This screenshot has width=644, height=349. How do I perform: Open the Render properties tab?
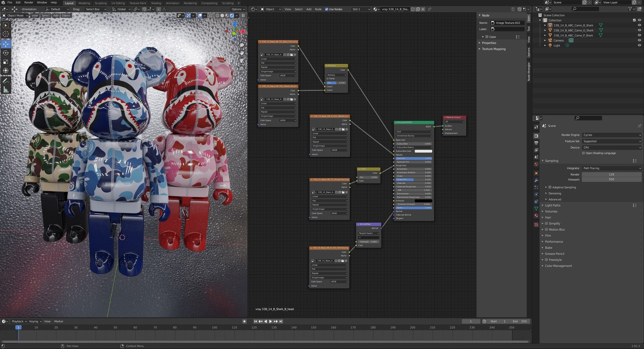click(536, 136)
